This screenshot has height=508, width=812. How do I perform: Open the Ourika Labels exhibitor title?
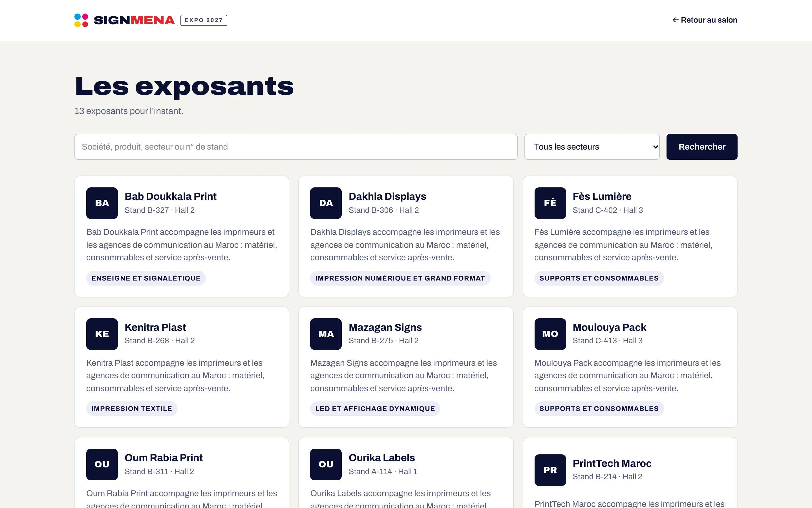point(381,457)
